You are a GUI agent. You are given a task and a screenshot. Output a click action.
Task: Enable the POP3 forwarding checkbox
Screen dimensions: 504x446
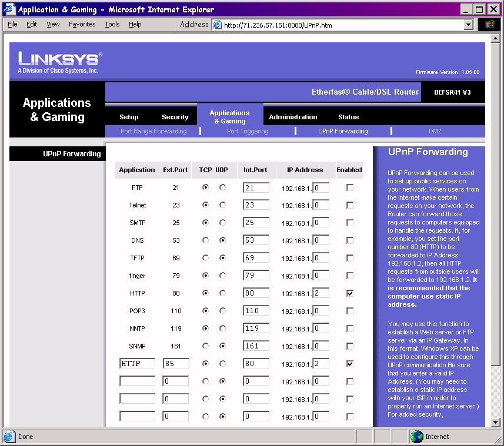click(350, 311)
